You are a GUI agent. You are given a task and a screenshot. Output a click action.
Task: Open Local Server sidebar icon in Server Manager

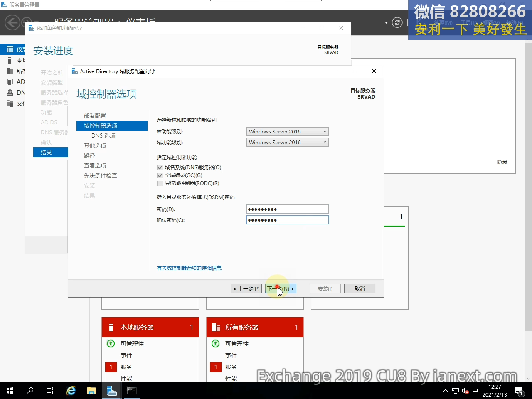(x=10, y=60)
